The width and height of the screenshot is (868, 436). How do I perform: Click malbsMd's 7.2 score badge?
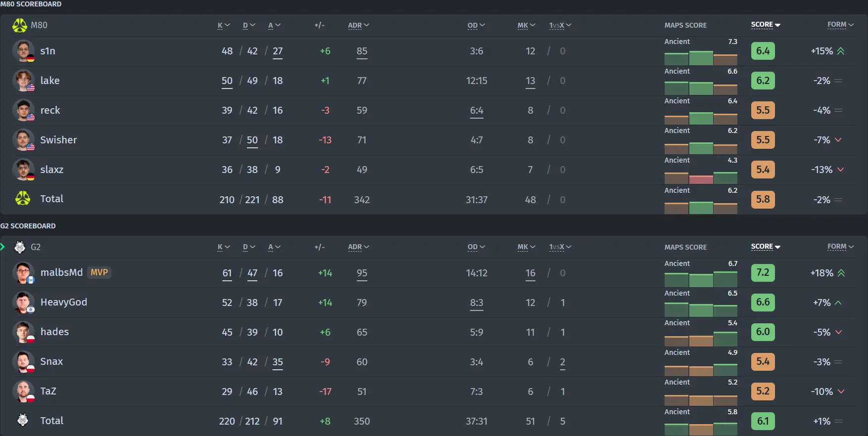click(763, 273)
